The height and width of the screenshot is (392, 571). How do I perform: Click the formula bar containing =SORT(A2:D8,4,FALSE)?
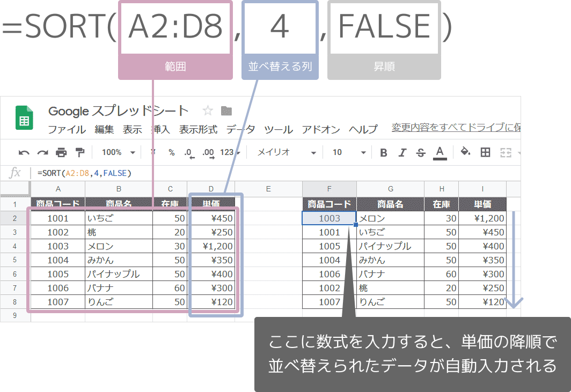[x=277, y=173]
